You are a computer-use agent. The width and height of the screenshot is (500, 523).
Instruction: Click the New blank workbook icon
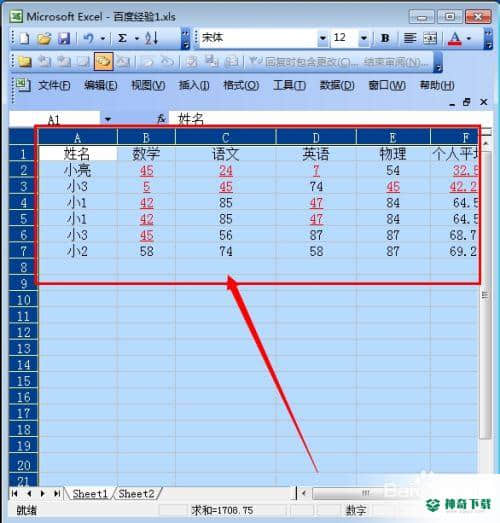click(x=24, y=39)
